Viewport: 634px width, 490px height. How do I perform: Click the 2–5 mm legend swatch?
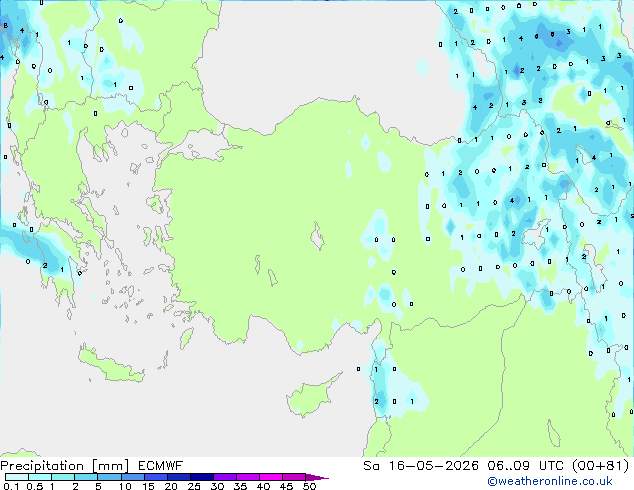coord(86,477)
